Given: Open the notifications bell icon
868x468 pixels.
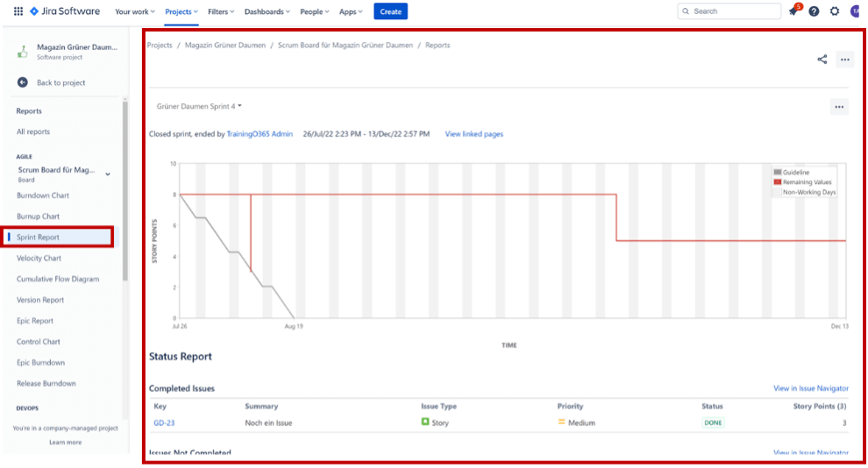Looking at the screenshot, I should click(x=793, y=11).
